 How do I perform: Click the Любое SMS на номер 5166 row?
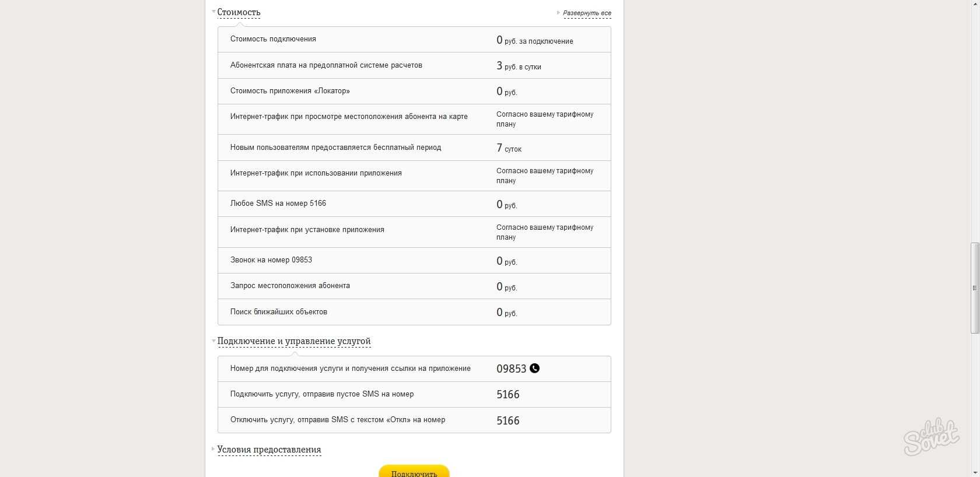(x=278, y=204)
